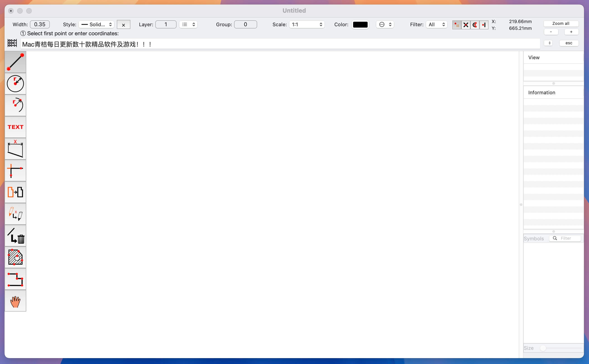
Task: Toggle the center point snap button
Action: [x=475, y=25]
